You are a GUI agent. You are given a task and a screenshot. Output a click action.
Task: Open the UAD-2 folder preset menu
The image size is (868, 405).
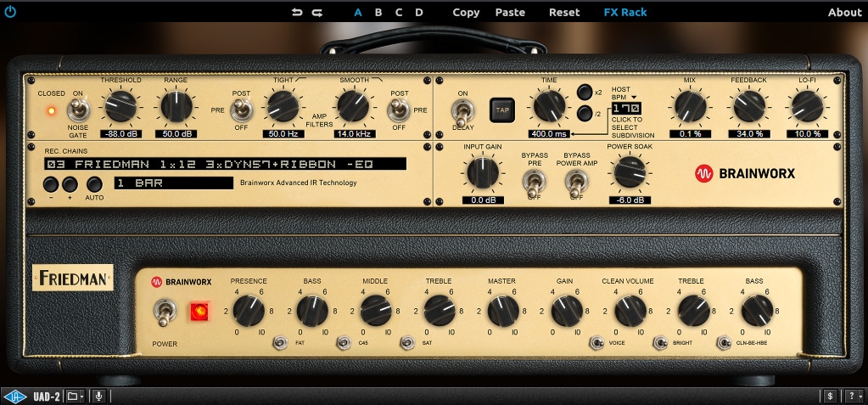[75, 397]
